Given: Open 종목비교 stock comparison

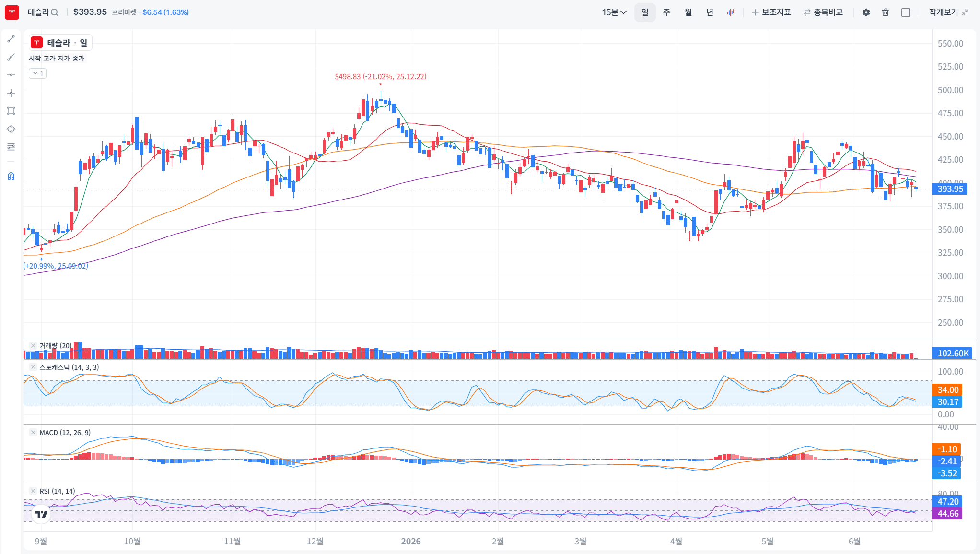Looking at the screenshot, I should pos(823,12).
